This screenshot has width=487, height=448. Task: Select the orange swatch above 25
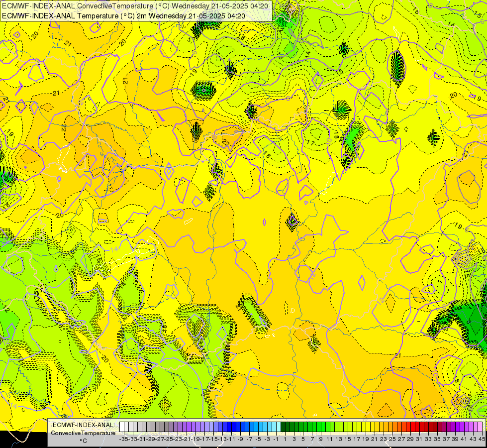(391, 427)
